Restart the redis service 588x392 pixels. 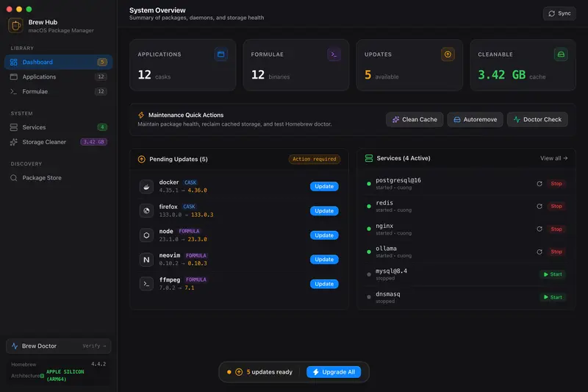(x=539, y=207)
